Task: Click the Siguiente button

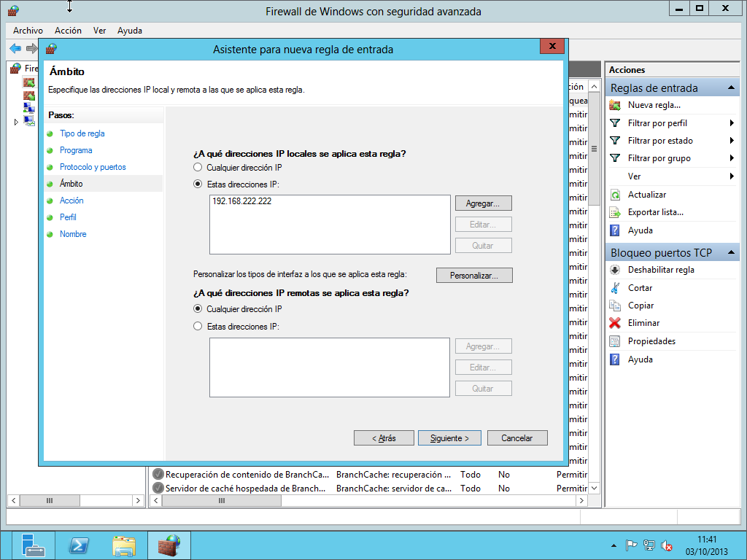Action: (449, 438)
